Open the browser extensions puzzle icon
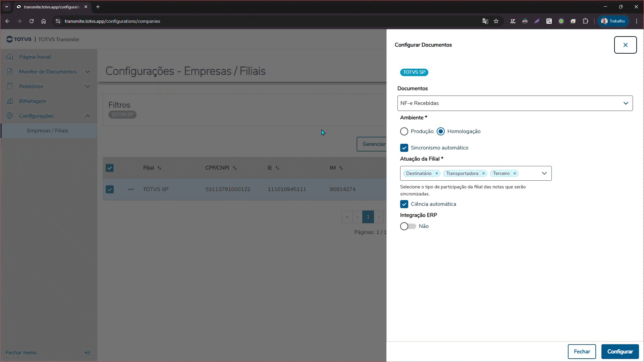Screen dimensions: 644x362 (585, 21)
